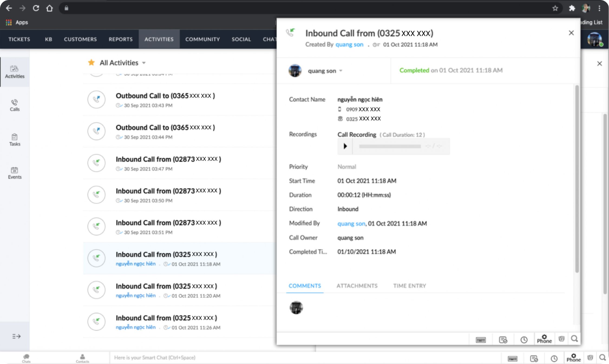Click the search magnifier in bottom bar

point(602,358)
